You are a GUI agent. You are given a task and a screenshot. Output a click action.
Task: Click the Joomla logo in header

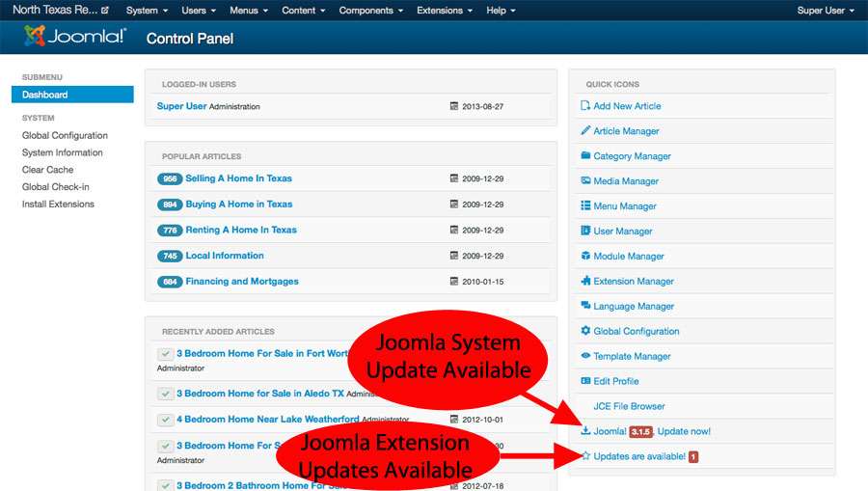(x=75, y=37)
